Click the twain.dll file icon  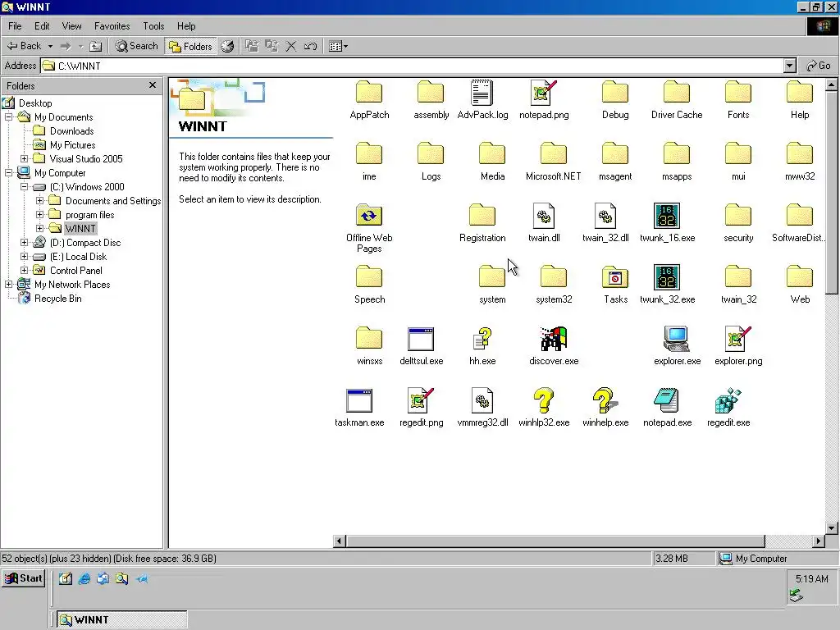(544, 216)
